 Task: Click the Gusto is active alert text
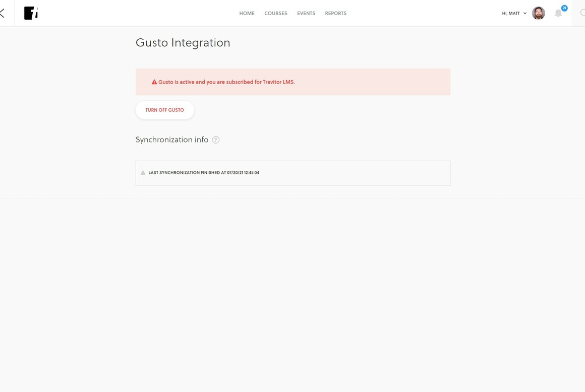click(x=226, y=82)
